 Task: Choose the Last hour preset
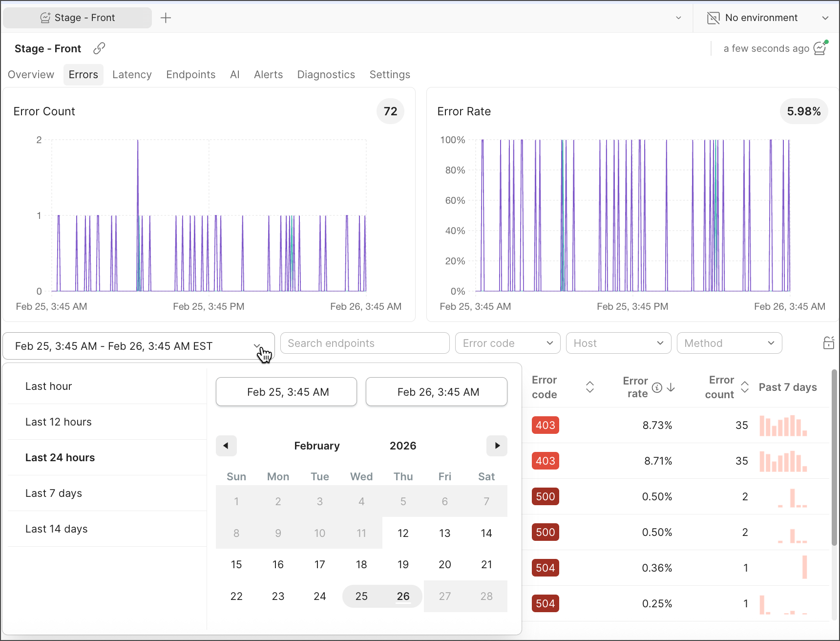[x=49, y=386]
